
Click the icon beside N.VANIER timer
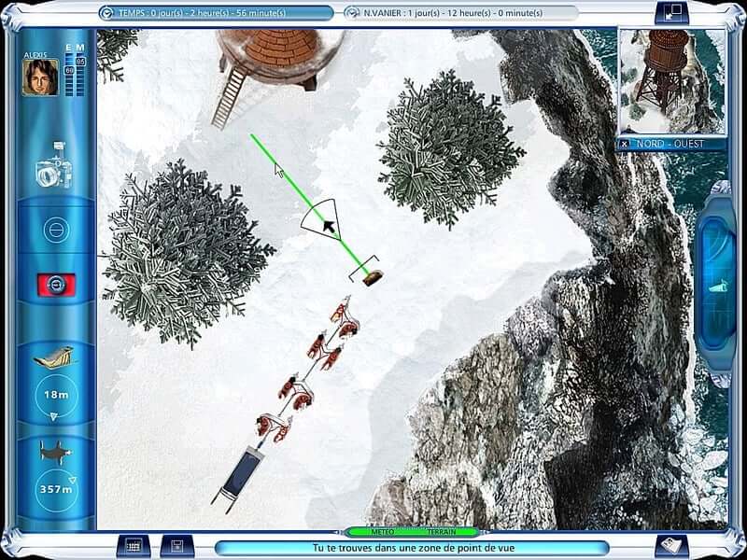pos(352,13)
